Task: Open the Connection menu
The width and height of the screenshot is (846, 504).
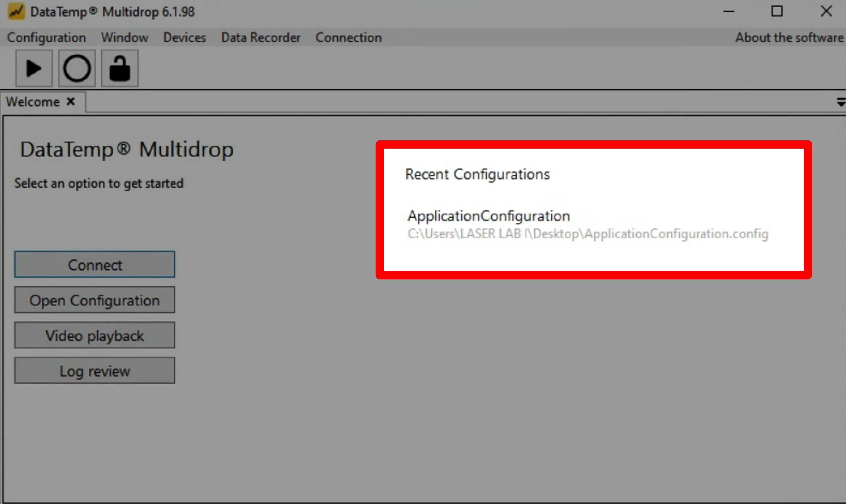Action: [348, 37]
